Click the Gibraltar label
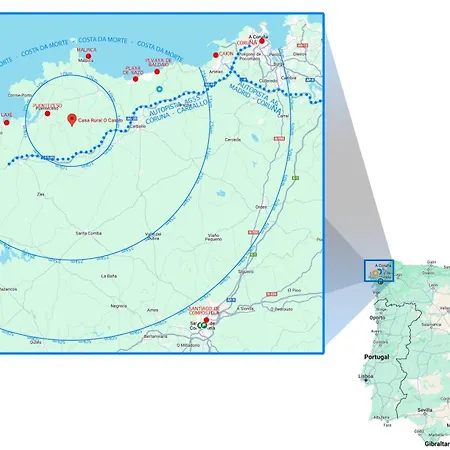The image size is (450, 450). pyautogui.click(x=437, y=444)
